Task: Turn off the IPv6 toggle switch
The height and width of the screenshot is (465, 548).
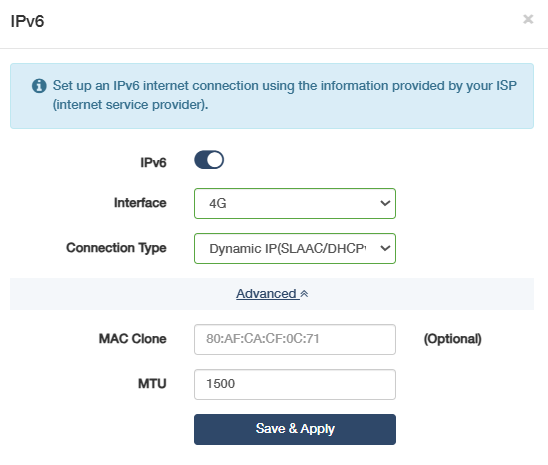Action: click(x=209, y=160)
